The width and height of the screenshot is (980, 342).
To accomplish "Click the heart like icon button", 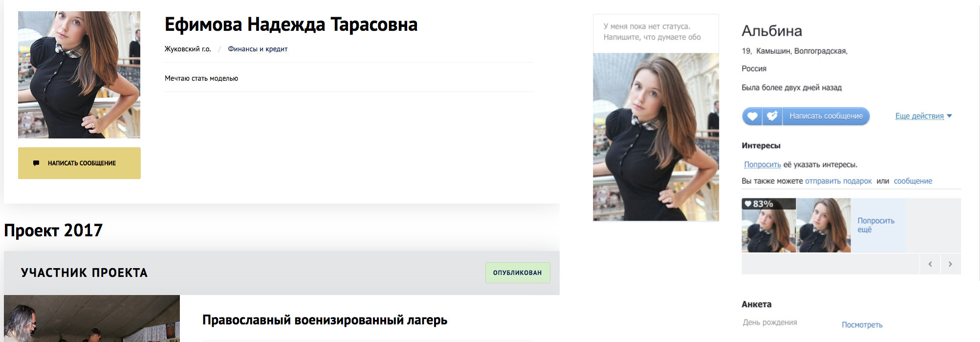I will (x=752, y=116).
